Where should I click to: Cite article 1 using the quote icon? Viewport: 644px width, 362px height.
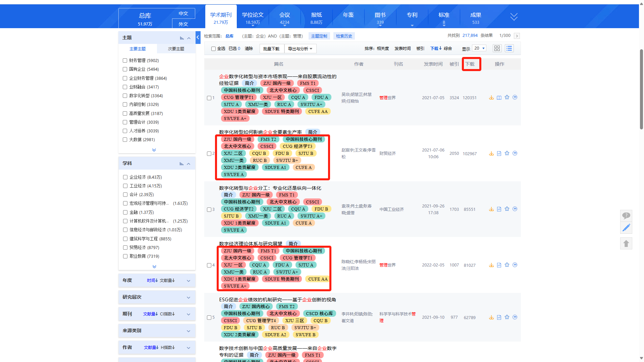coord(515,97)
